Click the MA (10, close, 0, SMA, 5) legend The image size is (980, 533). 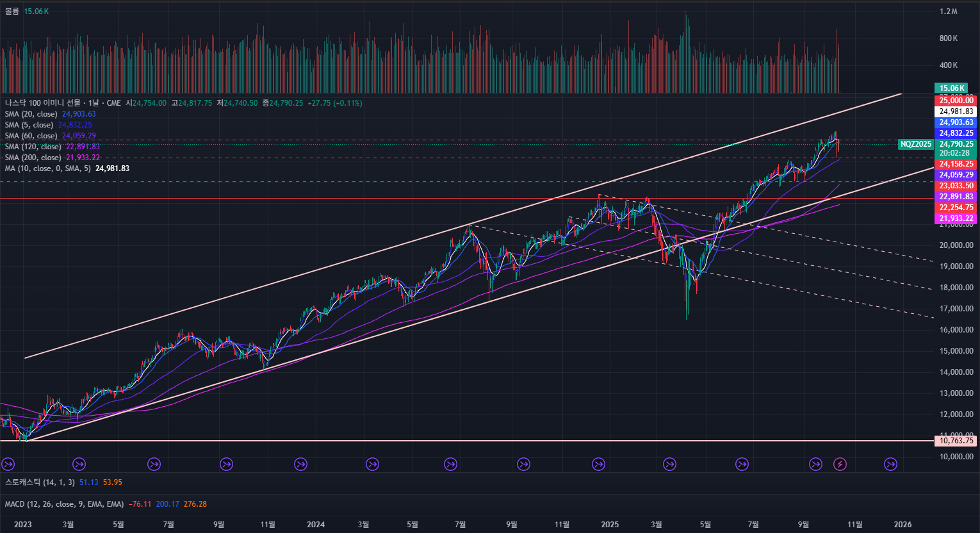(x=48, y=168)
